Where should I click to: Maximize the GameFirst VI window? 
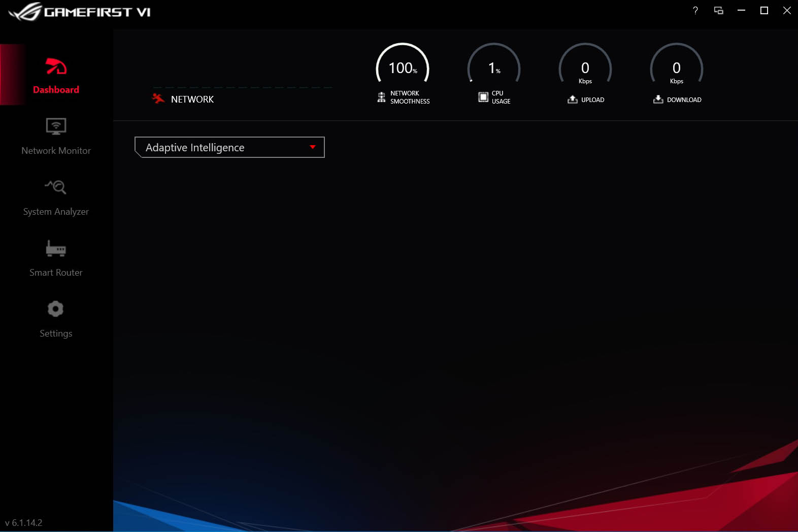[x=764, y=10]
